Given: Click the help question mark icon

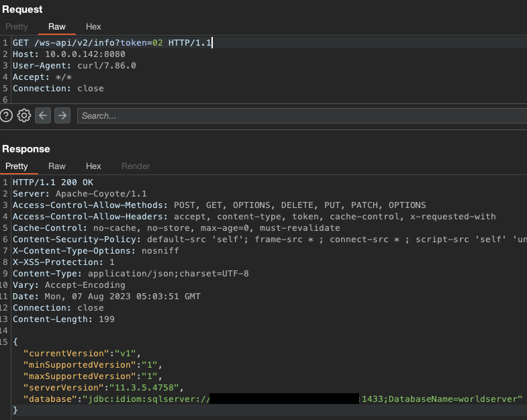Looking at the screenshot, I should [6, 115].
